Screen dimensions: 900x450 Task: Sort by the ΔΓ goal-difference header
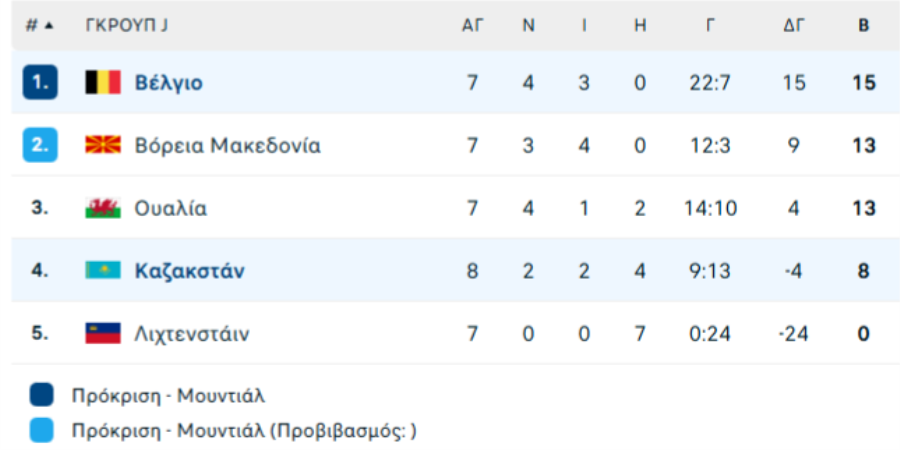click(794, 26)
